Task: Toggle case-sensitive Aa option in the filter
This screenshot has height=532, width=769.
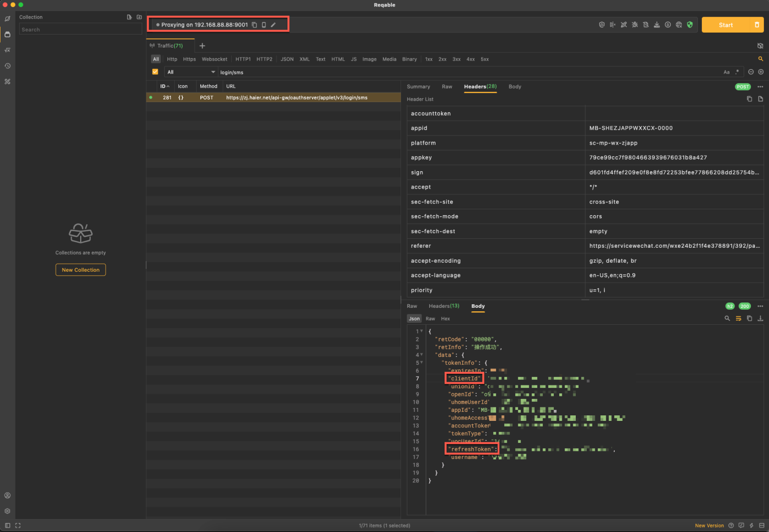Action: (726, 72)
